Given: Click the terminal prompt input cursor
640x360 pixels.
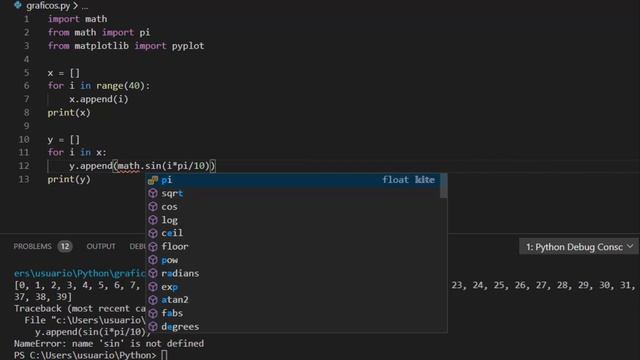Looking at the screenshot, I should pos(164,355).
